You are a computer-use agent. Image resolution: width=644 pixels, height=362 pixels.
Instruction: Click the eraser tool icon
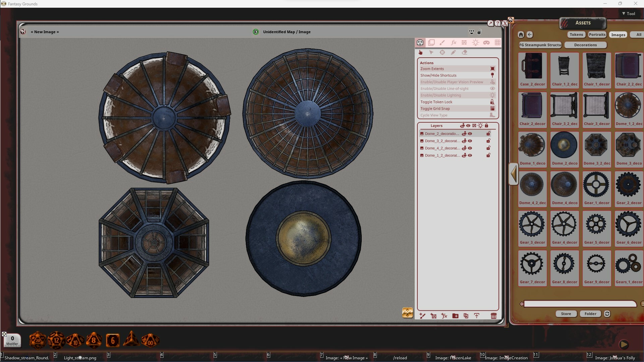[465, 52]
